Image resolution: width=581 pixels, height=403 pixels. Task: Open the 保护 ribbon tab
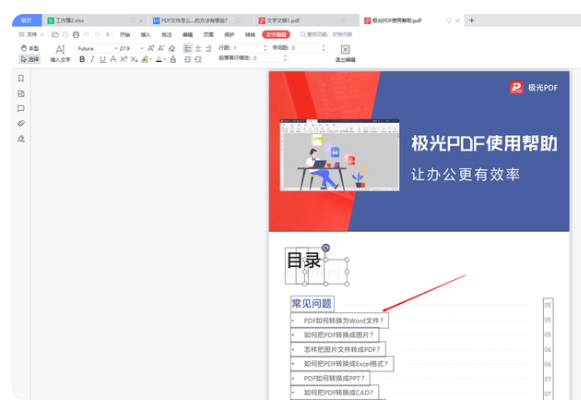(229, 34)
